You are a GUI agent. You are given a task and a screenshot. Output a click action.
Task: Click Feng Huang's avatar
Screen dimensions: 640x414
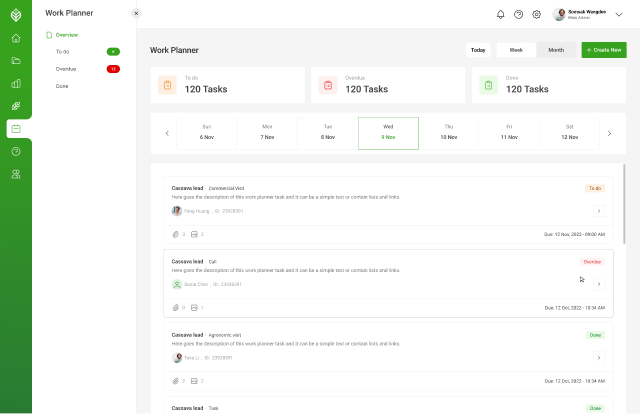coord(177,211)
